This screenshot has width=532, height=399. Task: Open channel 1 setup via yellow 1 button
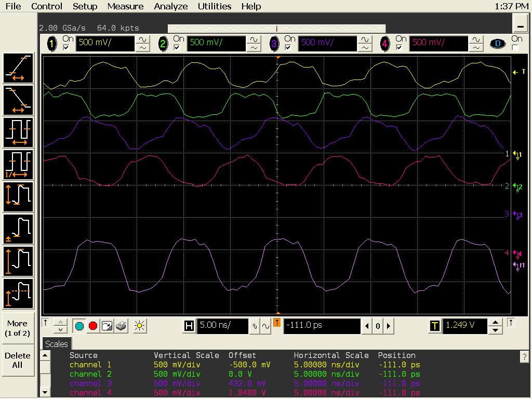pos(52,44)
